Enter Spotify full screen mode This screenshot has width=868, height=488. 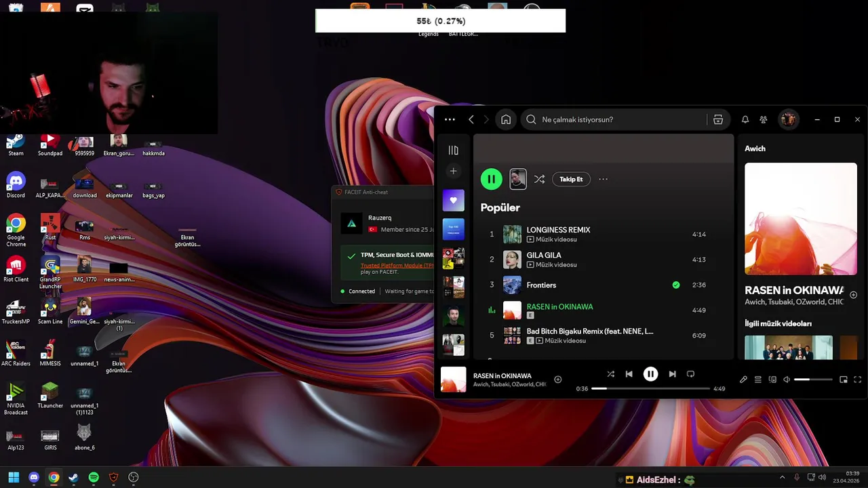pos(858,380)
